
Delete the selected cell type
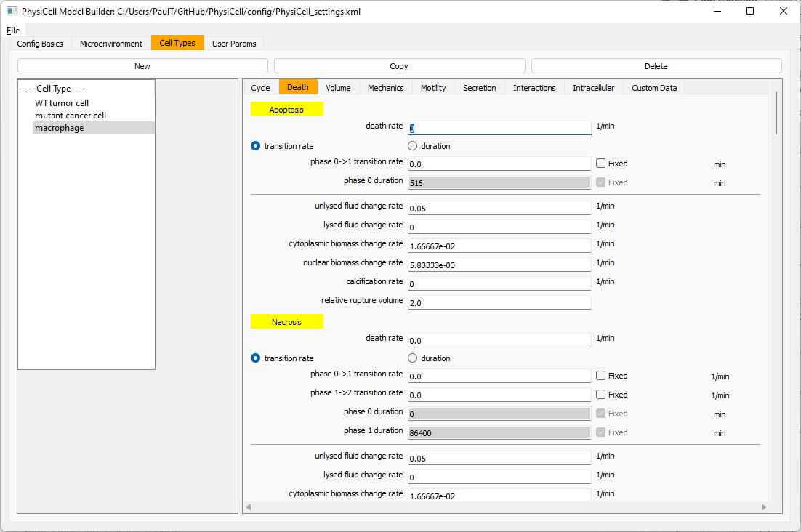pos(656,66)
